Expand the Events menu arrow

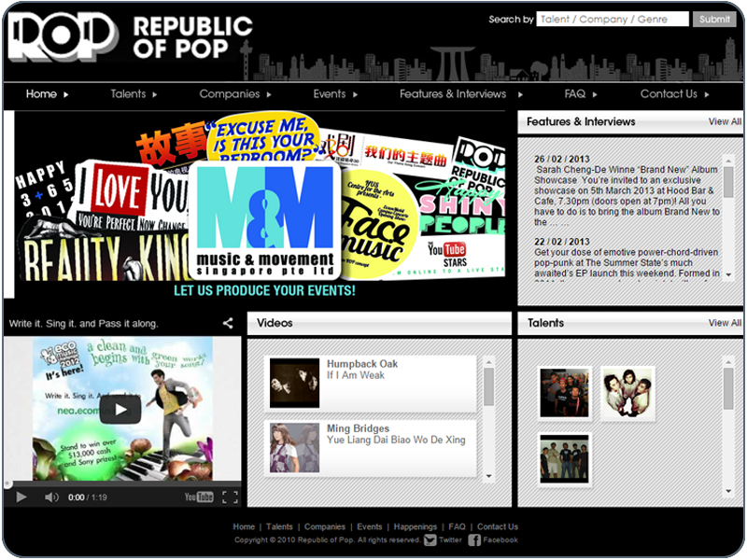356,95
